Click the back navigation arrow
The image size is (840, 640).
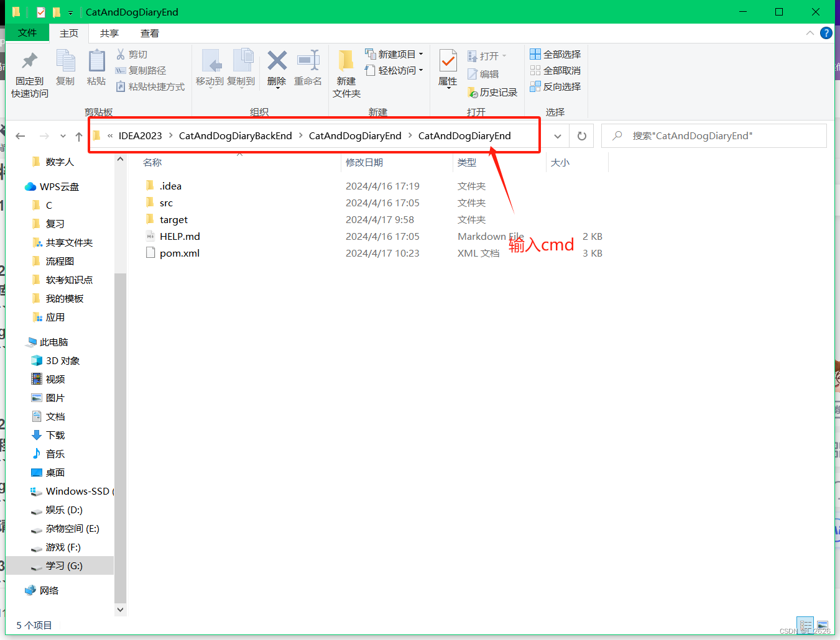pyautogui.click(x=21, y=135)
